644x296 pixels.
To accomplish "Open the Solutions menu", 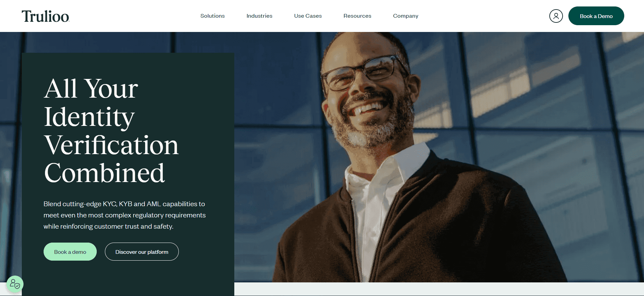I will pyautogui.click(x=213, y=16).
